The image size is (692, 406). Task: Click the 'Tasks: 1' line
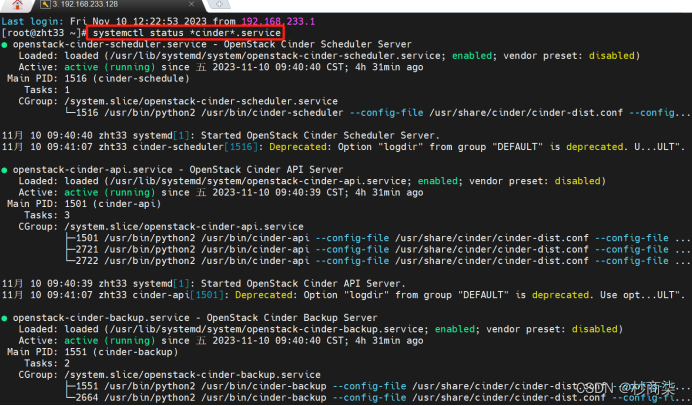click(x=47, y=90)
